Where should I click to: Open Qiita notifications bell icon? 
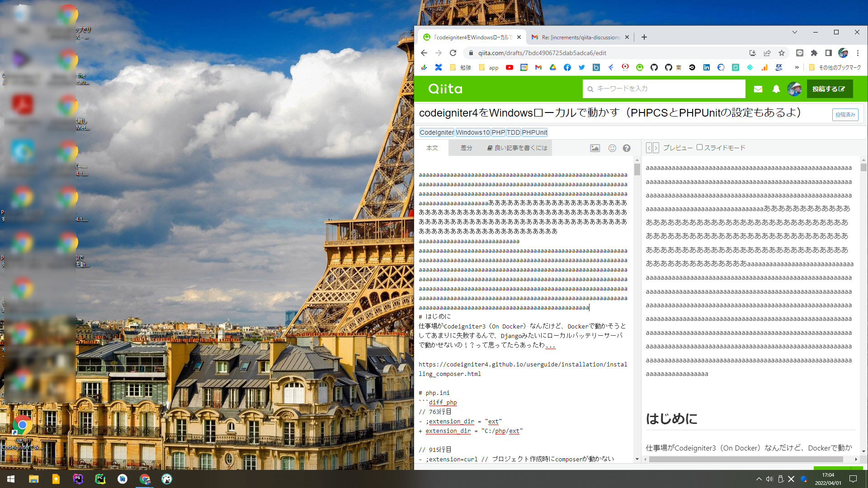pos(776,89)
